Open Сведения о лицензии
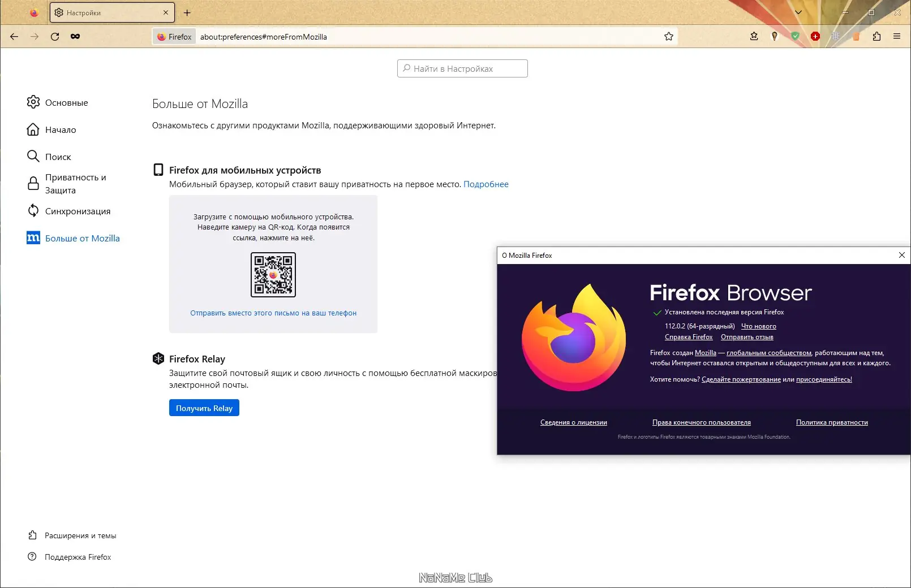 (x=574, y=422)
